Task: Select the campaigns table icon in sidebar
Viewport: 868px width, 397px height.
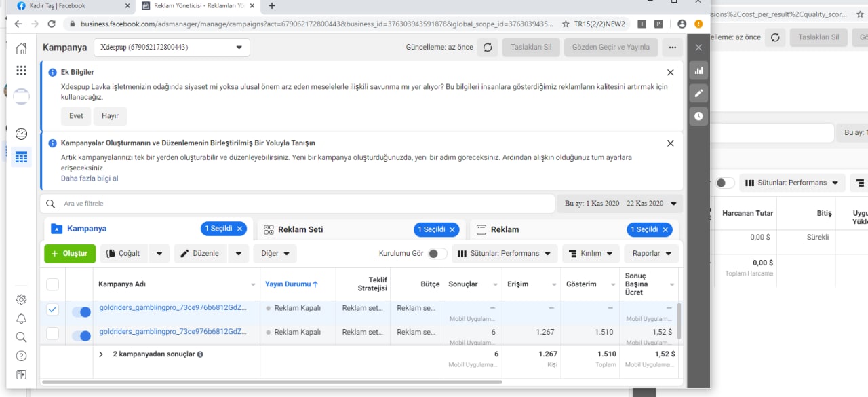Action: click(x=21, y=157)
